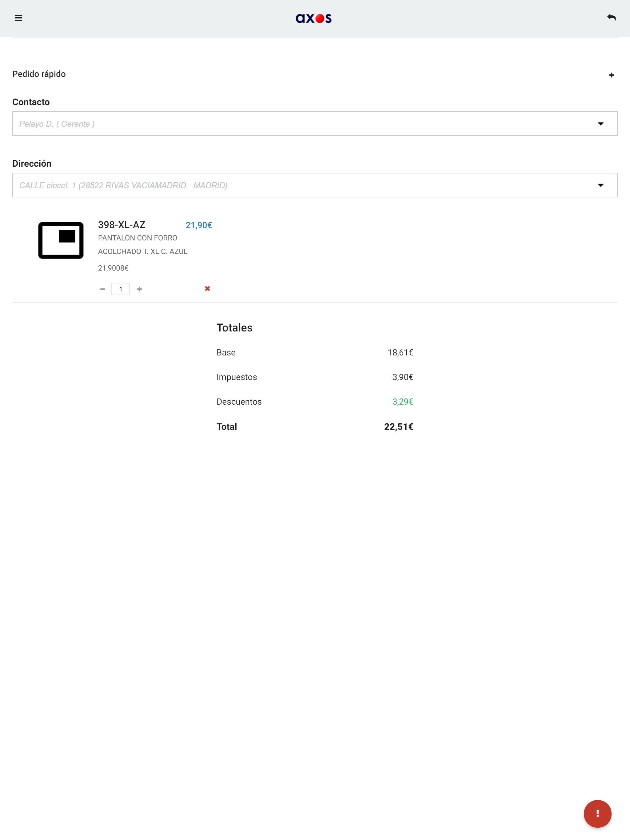Increase quantity with plus button
This screenshot has height=840, width=630.
(139, 289)
